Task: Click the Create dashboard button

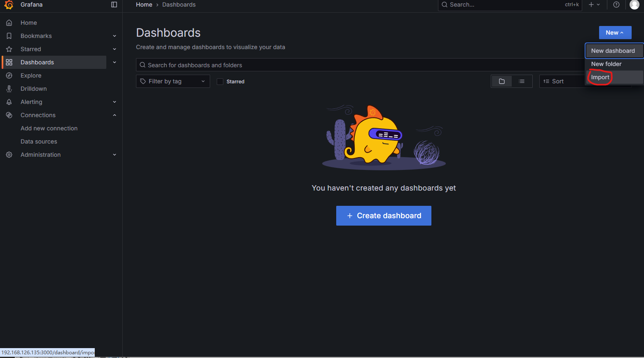Action: (x=384, y=216)
